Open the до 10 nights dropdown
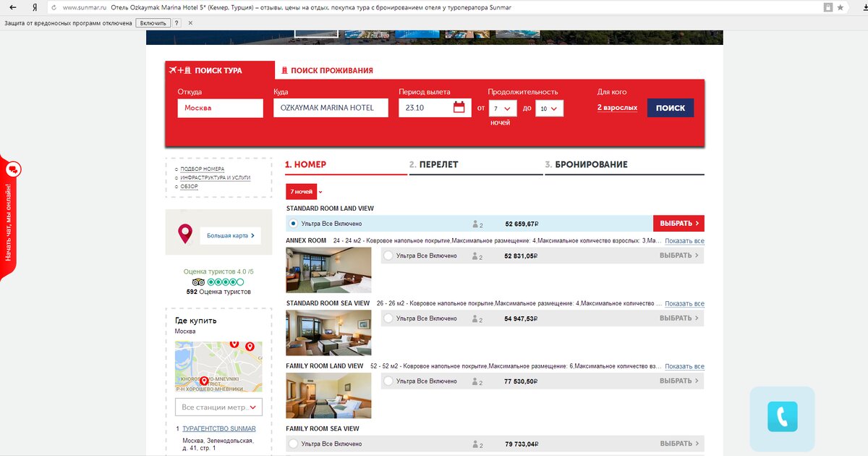The image size is (868, 456). tap(549, 106)
